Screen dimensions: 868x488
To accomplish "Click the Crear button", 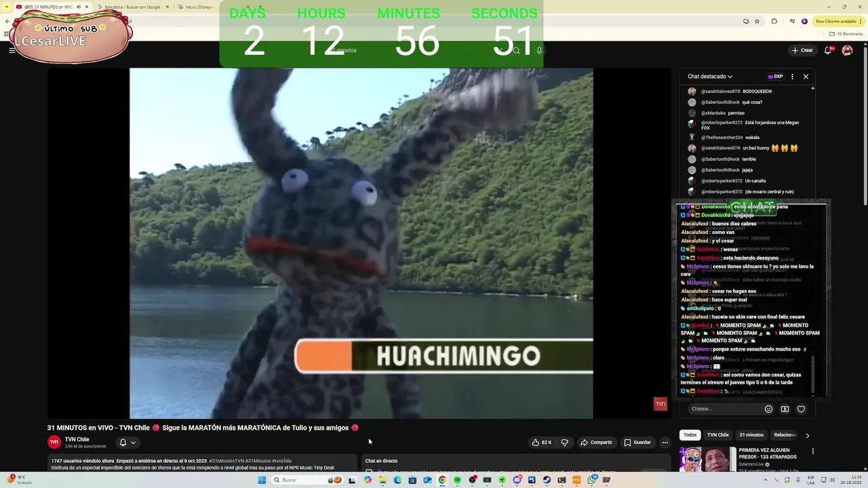I will pyautogui.click(x=802, y=50).
